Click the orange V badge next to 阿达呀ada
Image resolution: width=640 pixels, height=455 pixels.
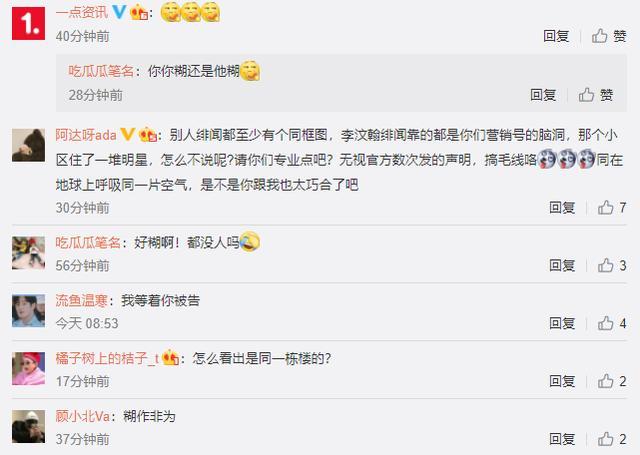pos(127,134)
